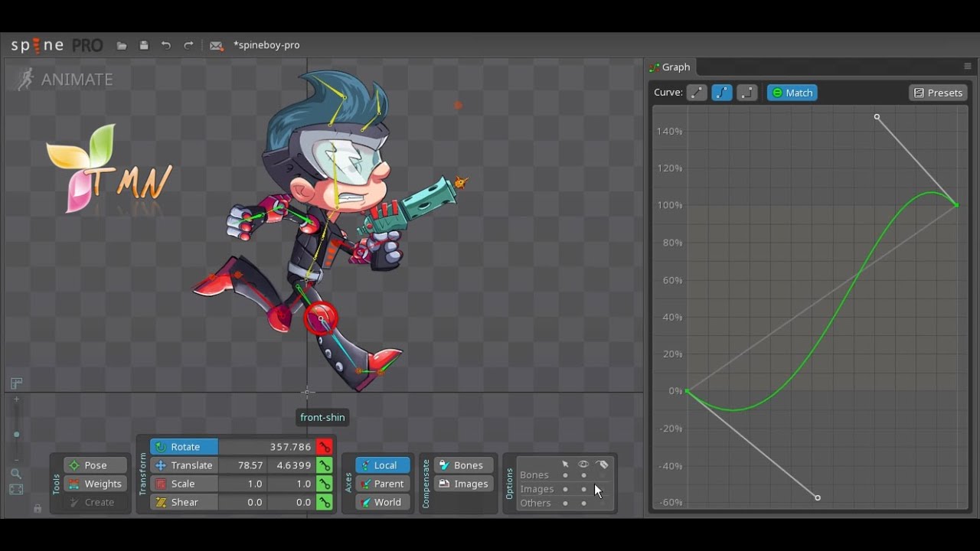Click the Translate Y value 4.6399
Screen dimensions: 980x551
coord(292,465)
